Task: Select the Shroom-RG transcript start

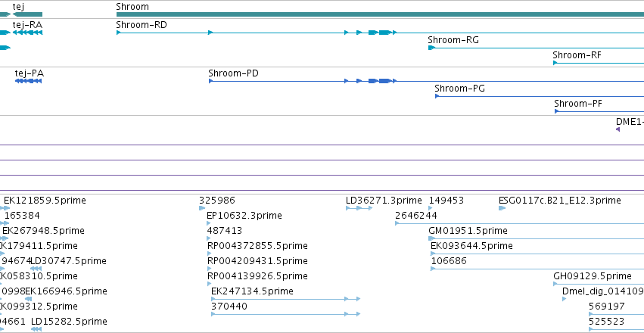Action: coord(431,48)
